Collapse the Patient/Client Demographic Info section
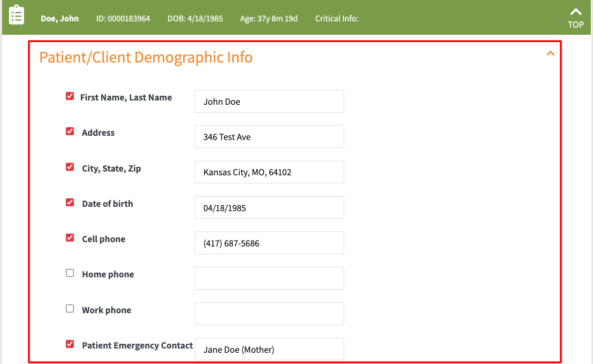Image resolution: width=593 pixels, height=364 pixels. [550, 53]
